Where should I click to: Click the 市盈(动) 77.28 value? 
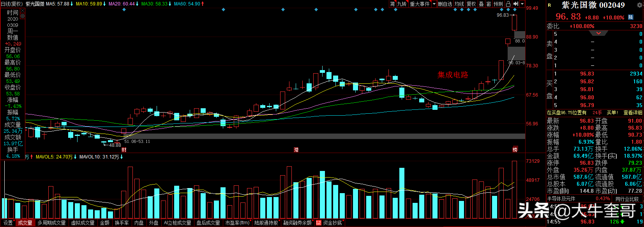tap(635, 191)
